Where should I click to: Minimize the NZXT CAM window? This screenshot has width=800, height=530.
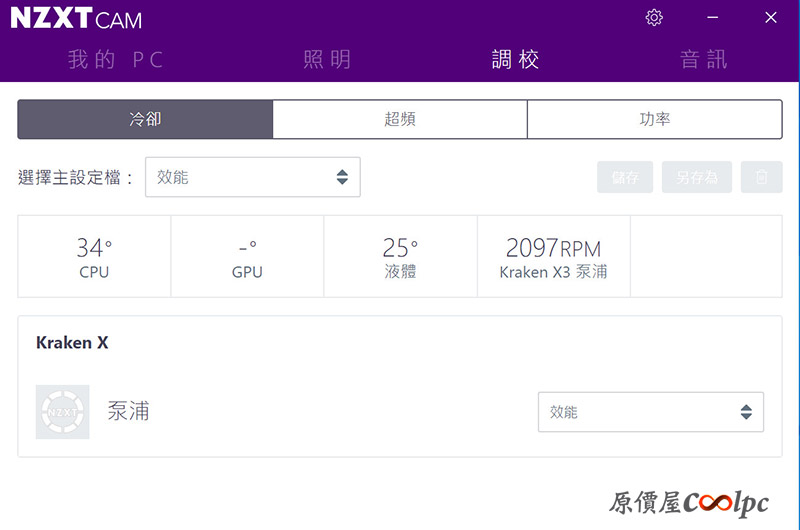click(712, 18)
